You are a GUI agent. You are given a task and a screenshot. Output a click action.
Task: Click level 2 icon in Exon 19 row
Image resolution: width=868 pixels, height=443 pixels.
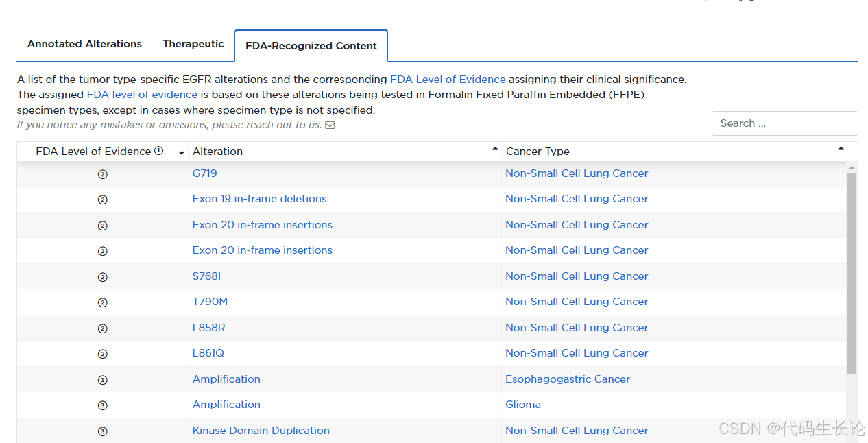point(103,200)
